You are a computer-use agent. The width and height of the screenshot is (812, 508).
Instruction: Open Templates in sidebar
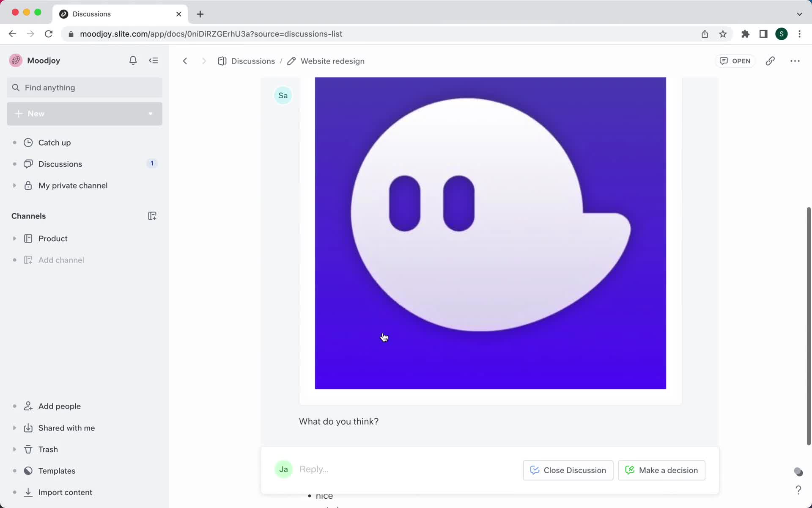(57, 471)
